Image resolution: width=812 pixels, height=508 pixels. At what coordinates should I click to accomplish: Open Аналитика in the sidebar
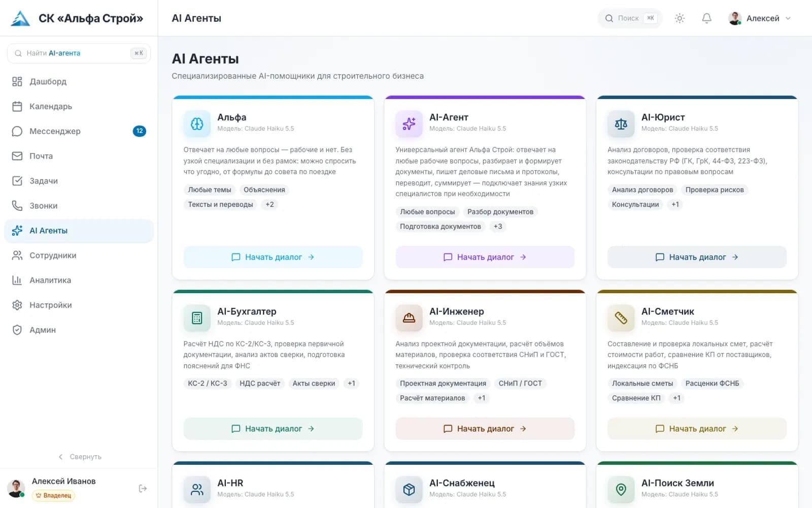pos(79,280)
